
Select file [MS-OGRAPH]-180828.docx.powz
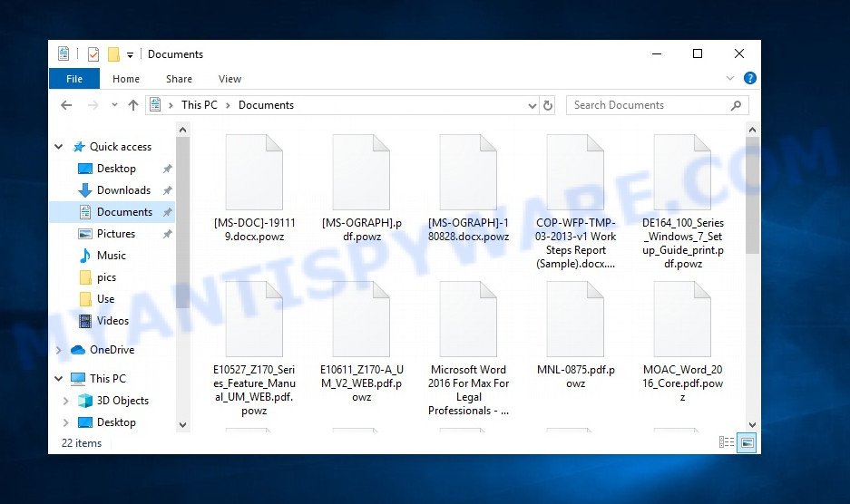tap(468, 188)
